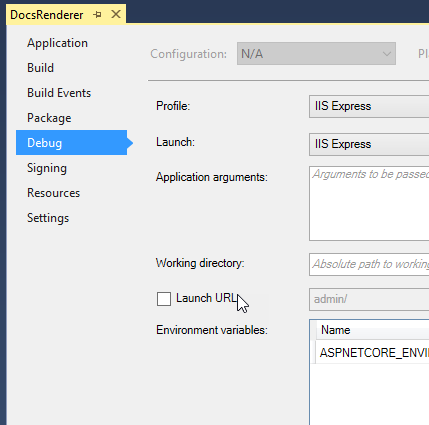The image size is (429, 425).
Task: Open the Launch dropdown showing IIS Express
Action: pyautogui.click(x=369, y=144)
